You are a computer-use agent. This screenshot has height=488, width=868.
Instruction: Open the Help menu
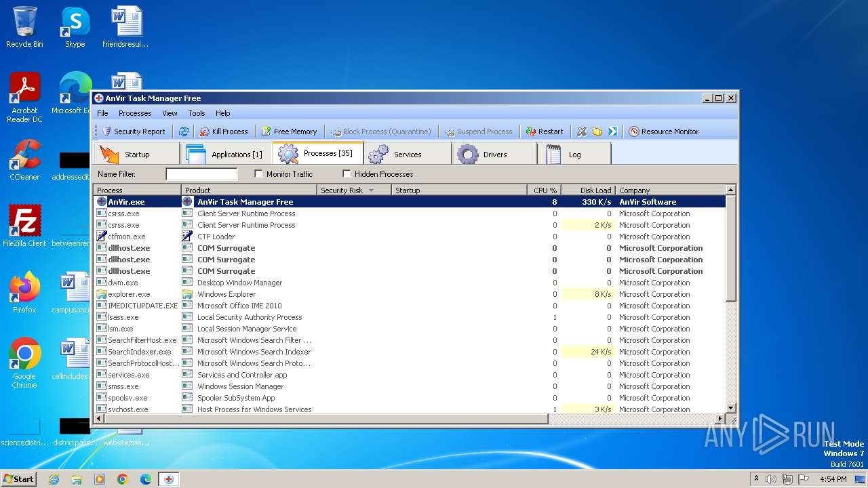click(x=223, y=113)
